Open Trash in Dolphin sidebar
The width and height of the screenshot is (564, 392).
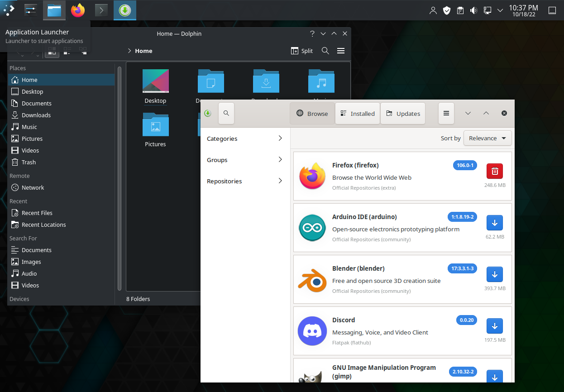coord(61,162)
